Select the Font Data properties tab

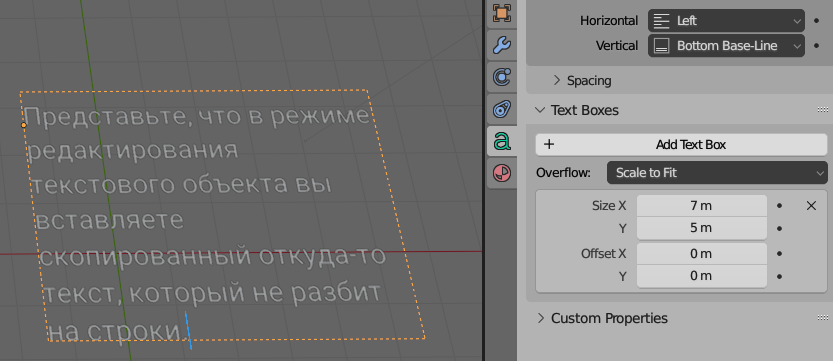[502, 141]
